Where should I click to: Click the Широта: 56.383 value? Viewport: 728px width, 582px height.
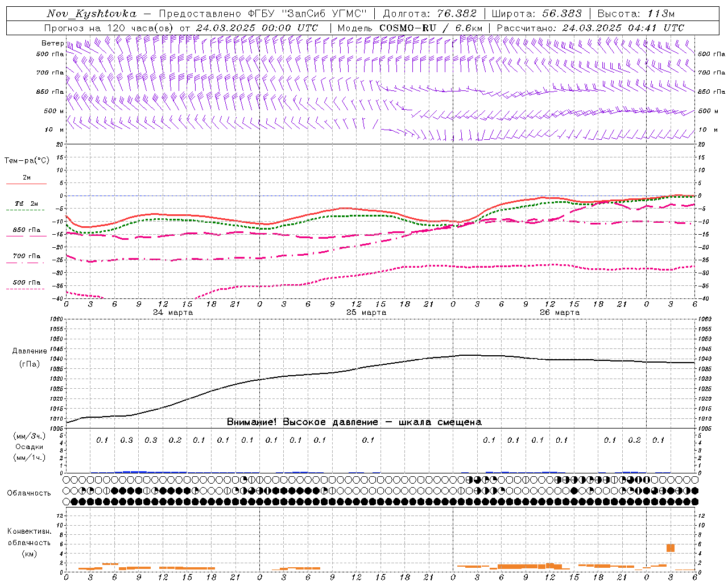tap(536, 14)
